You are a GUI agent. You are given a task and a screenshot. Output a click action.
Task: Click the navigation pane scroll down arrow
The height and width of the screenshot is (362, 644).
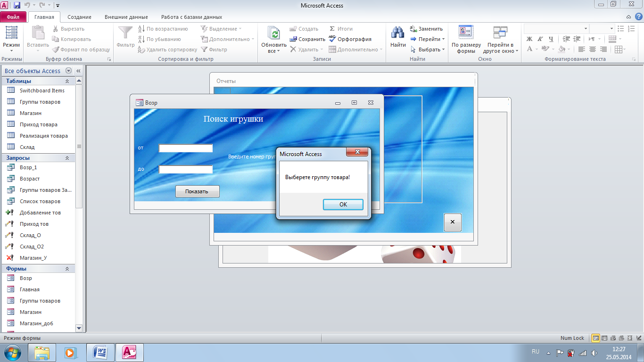(79, 328)
